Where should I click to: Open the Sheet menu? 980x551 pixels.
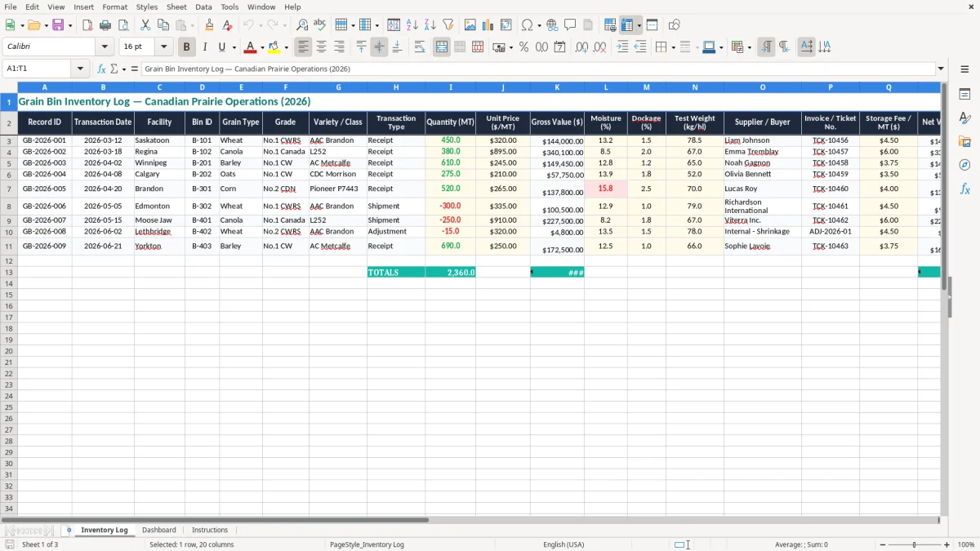176,7
